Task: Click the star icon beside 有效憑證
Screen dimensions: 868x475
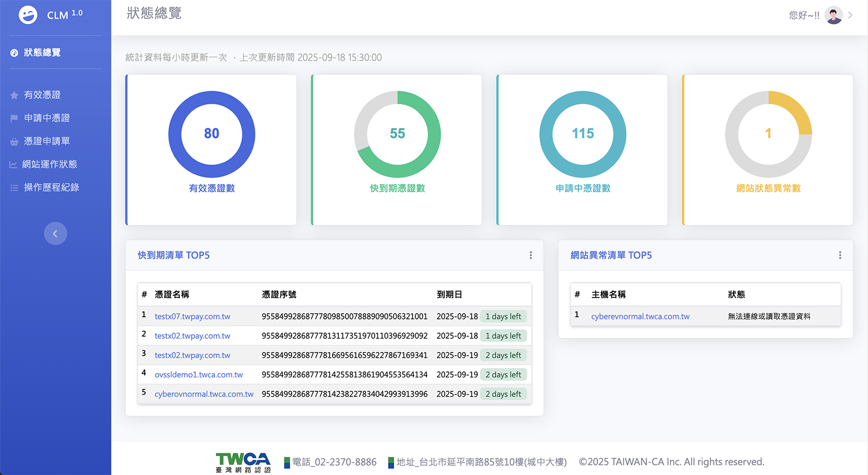Action: (14, 95)
